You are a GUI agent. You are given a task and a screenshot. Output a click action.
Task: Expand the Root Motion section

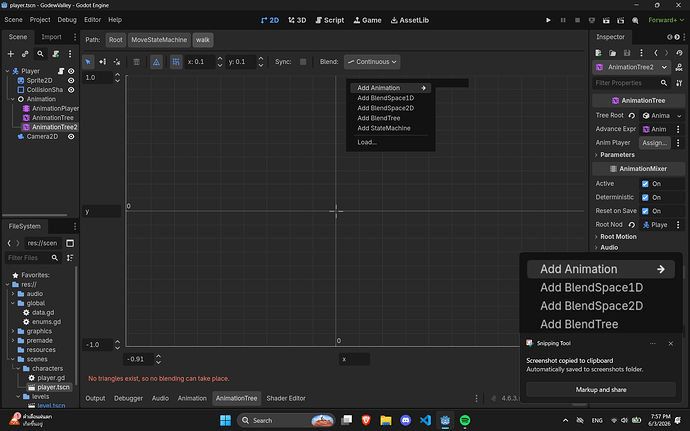pos(616,237)
